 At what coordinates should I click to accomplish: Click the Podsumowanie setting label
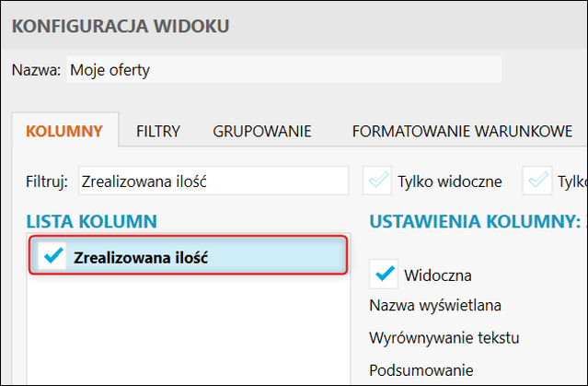421,369
